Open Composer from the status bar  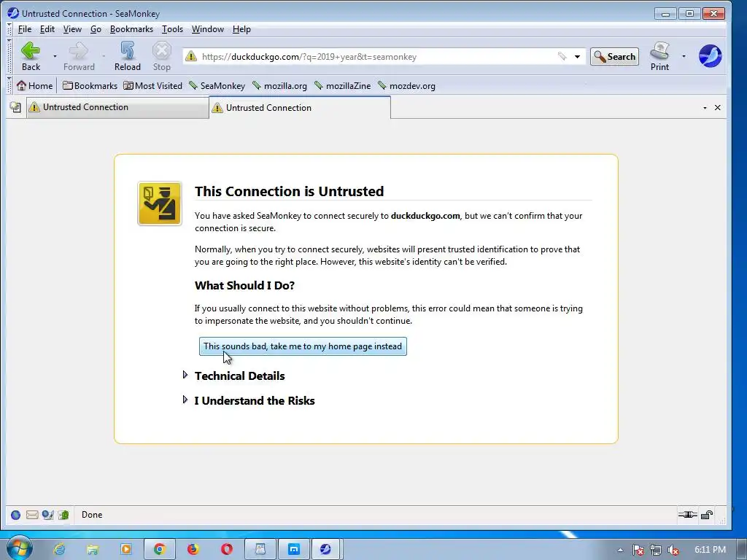(47, 515)
